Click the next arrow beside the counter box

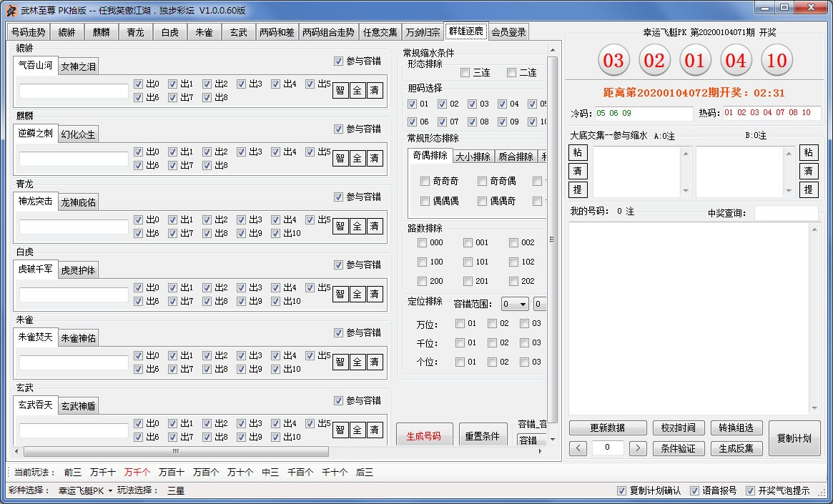pyautogui.click(x=636, y=448)
